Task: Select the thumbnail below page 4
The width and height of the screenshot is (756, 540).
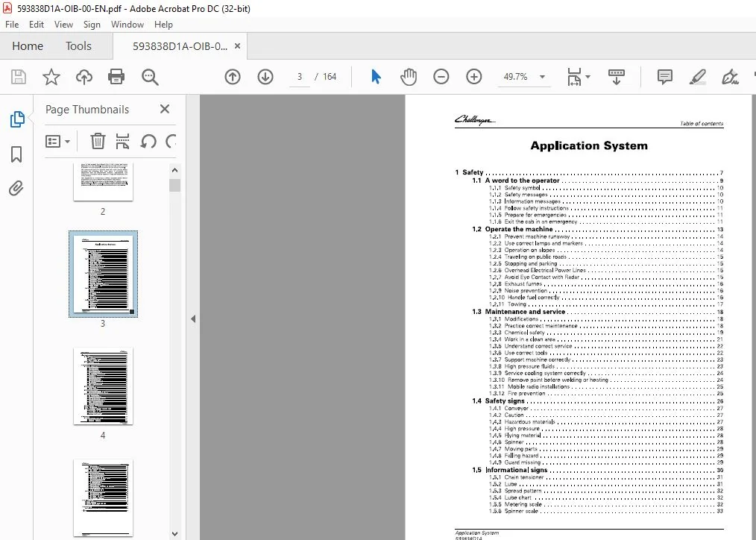Action: 103,497
